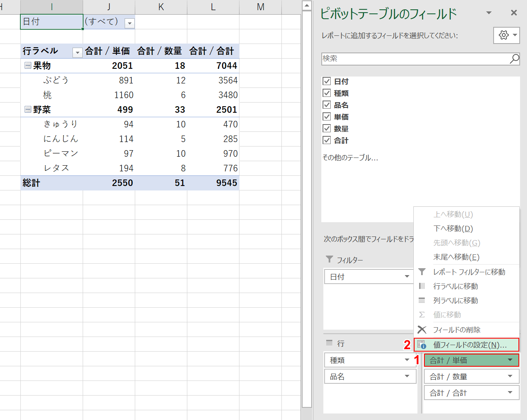This screenshot has width=527, height=420.
Task: Click the X icon to delete field
Action: [x=422, y=330]
